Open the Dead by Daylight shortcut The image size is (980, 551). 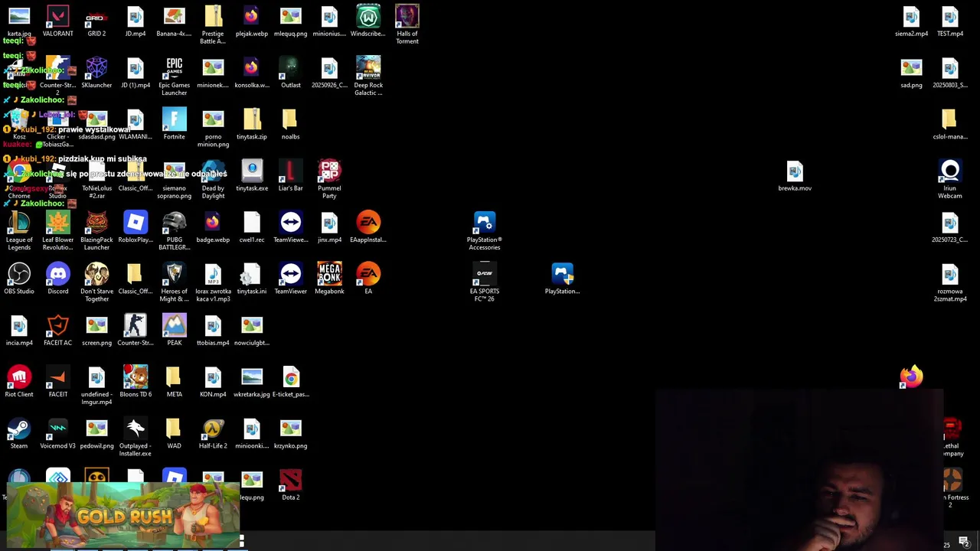(213, 179)
